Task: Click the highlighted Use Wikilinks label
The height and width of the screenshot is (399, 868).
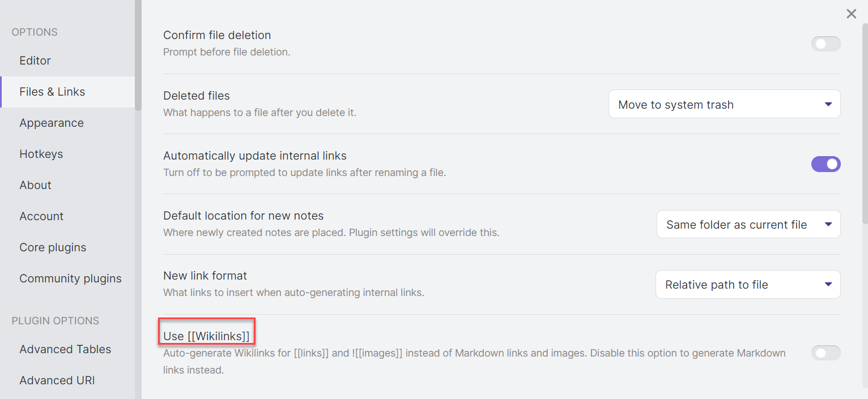Action: pyautogui.click(x=206, y=336)
